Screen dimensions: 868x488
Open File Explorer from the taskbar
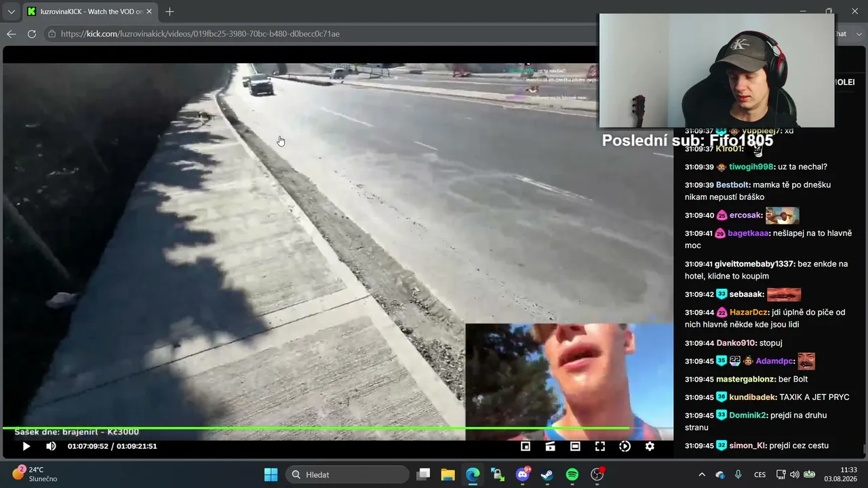448,474
